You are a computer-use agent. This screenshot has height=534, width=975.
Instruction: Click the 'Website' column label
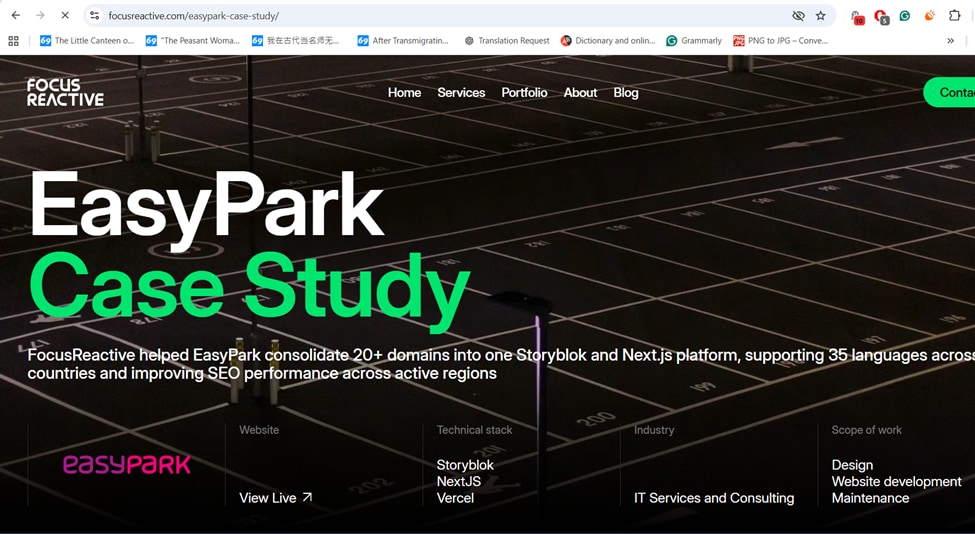pos(259,430)
